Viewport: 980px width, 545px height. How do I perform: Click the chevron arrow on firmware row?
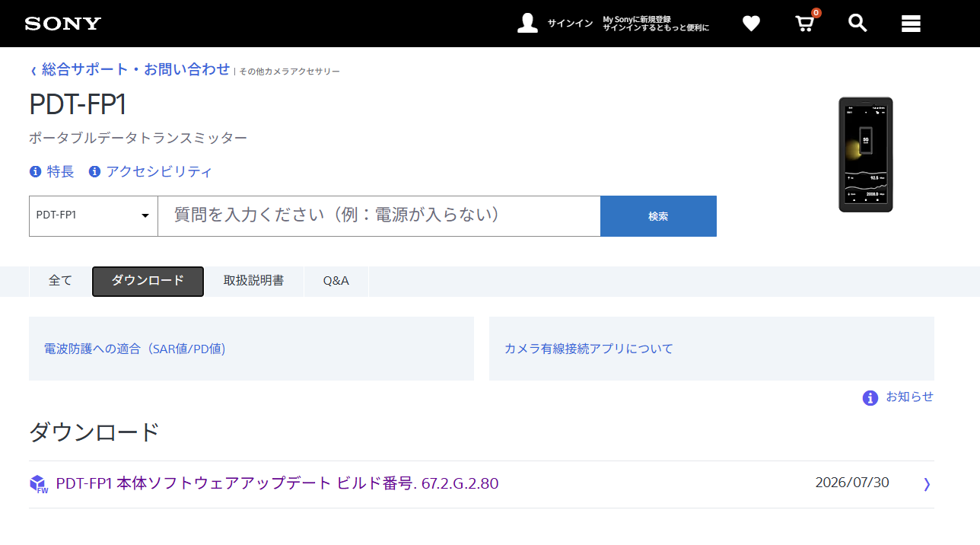pyautogui.click(x=927, y=484)
